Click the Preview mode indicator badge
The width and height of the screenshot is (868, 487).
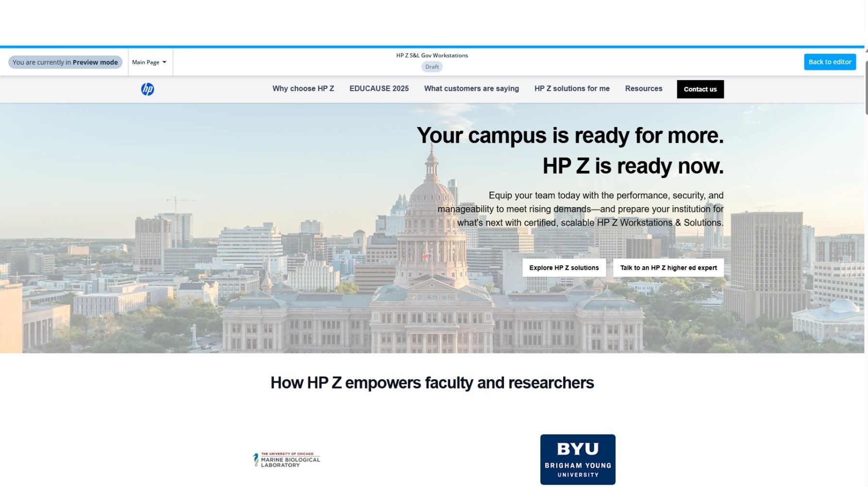point(65,62)
